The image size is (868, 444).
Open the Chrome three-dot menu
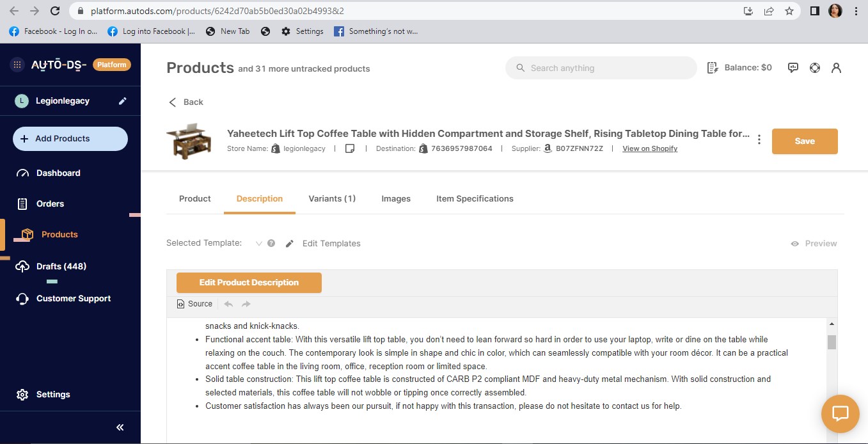point(856,11)
